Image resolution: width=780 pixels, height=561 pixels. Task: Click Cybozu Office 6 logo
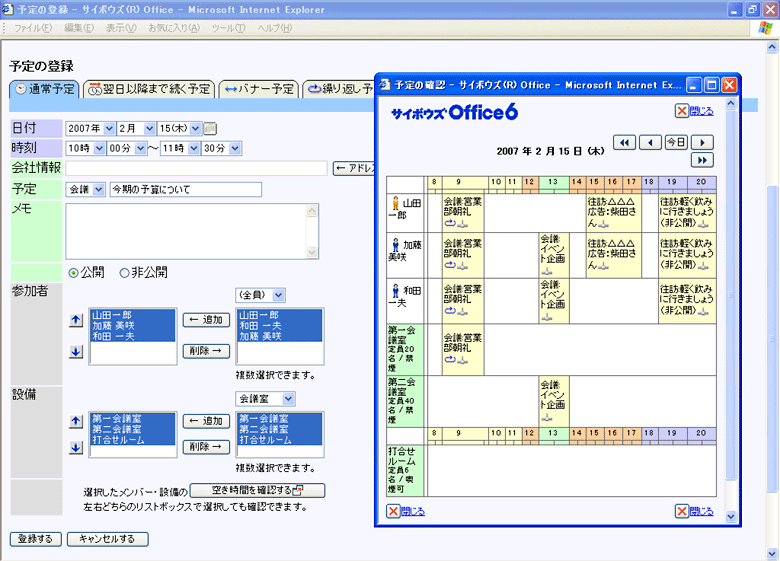[x=455, y=112]
